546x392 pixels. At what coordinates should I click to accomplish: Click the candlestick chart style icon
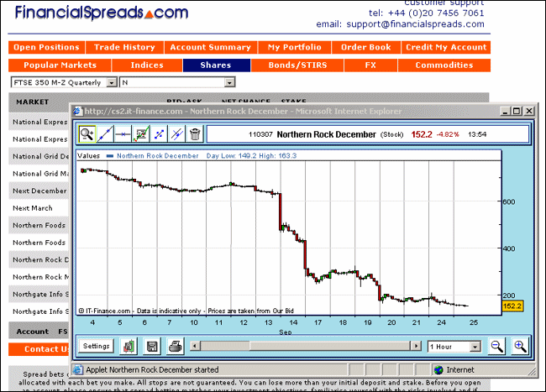click(129, 347)
